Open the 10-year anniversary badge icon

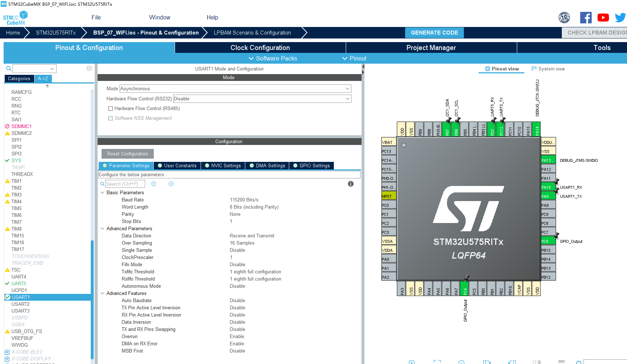(x=564, y=17)
